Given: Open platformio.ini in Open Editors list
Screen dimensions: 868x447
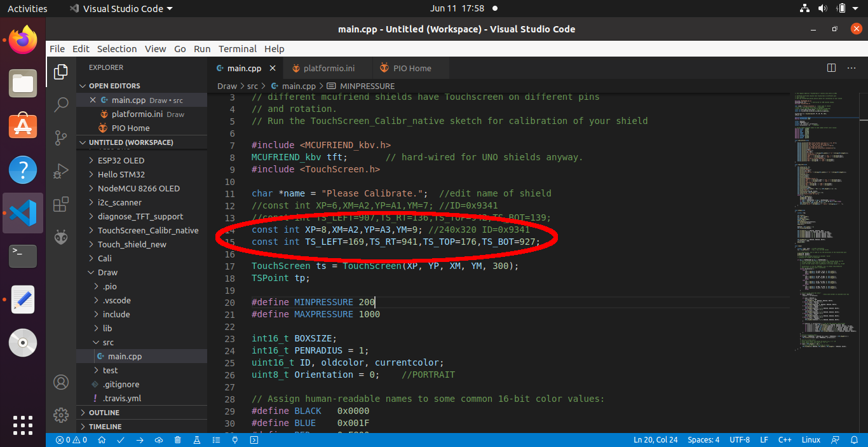Looking at the screenshot, I should click(142, 114).
